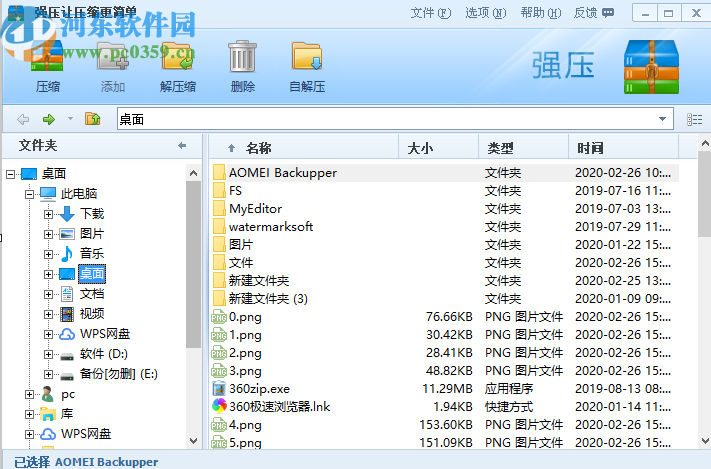This screenshot has width=711, height=469.
Task: Click the 下载 download arrow icon in tree
Action: tap(67, 214)
